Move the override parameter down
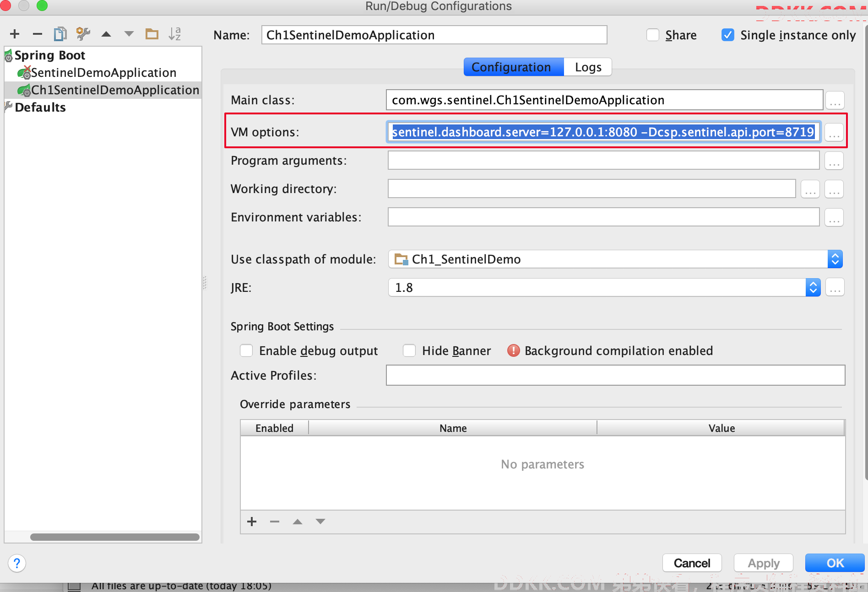Image resolution: width=868 pixels, height=592 pixels. tap(320, 522)
